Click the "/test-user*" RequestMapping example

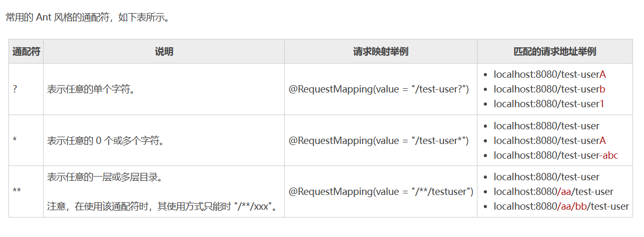[x=379, y=140]
